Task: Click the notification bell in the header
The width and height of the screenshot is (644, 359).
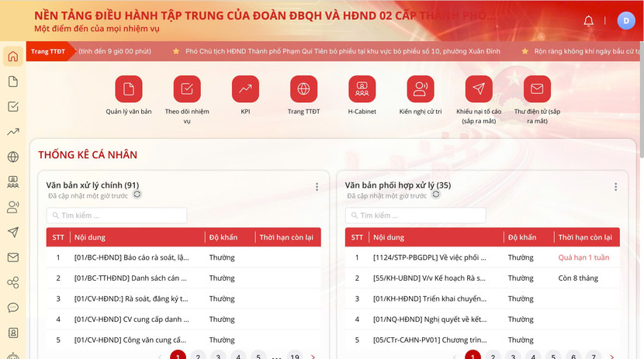Action: point(589,21)
